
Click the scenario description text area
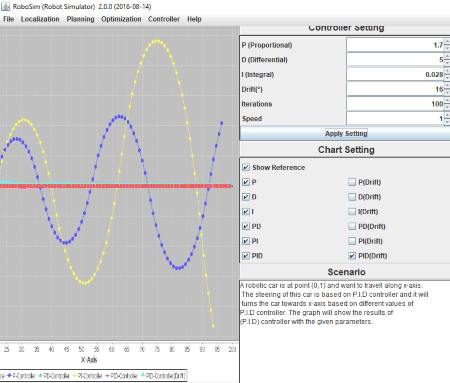(x=345, y=331)
